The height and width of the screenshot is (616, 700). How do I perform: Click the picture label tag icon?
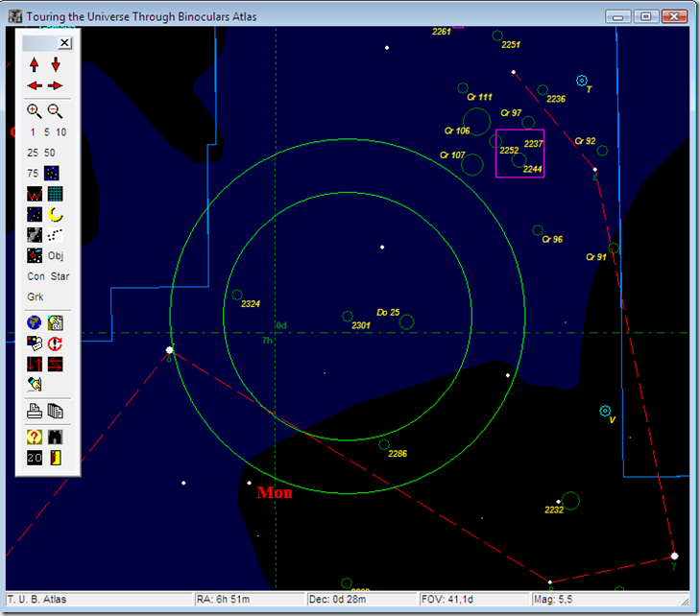click(35, 344)
